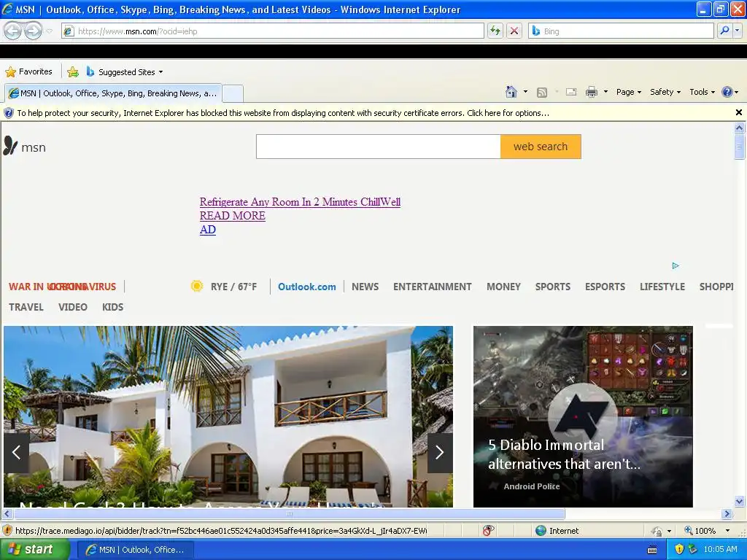Open the KIDS navigation link

(112, 307)
